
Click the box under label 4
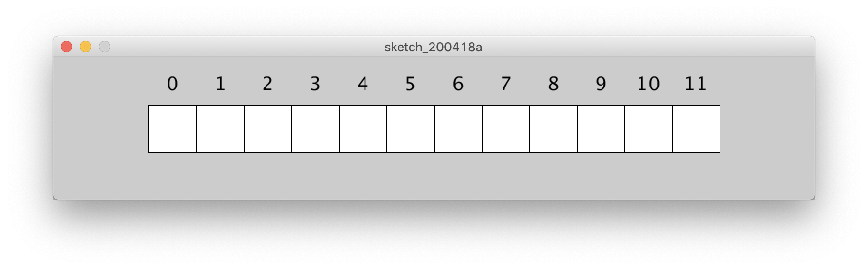(363, 129)
